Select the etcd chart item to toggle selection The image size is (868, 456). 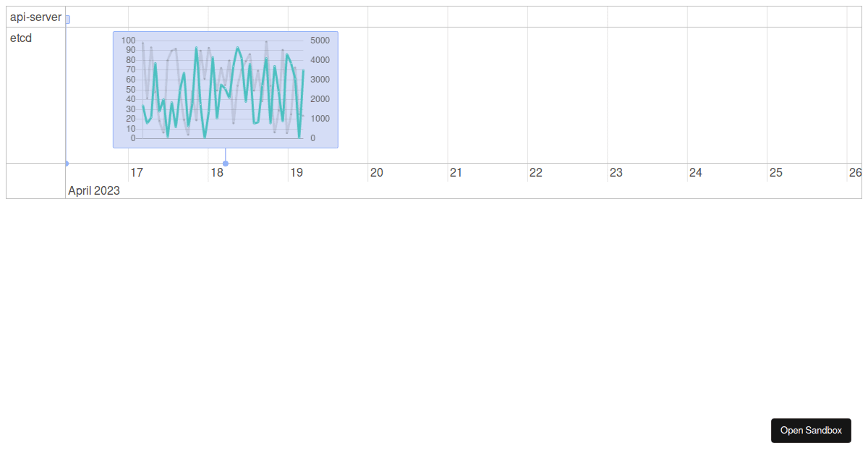226,90
